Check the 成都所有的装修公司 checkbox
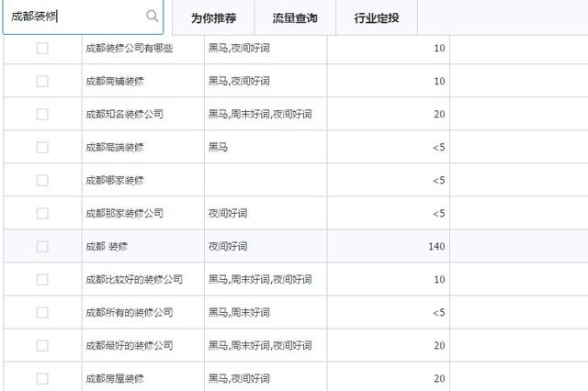The height and width of the screenshot is (391, 588). 42,312
